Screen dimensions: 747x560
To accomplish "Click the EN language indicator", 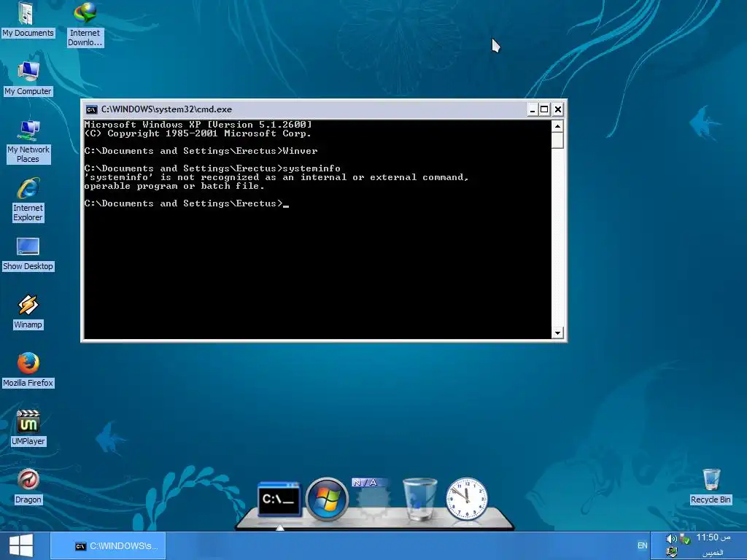I will click(x=642, y=545).
